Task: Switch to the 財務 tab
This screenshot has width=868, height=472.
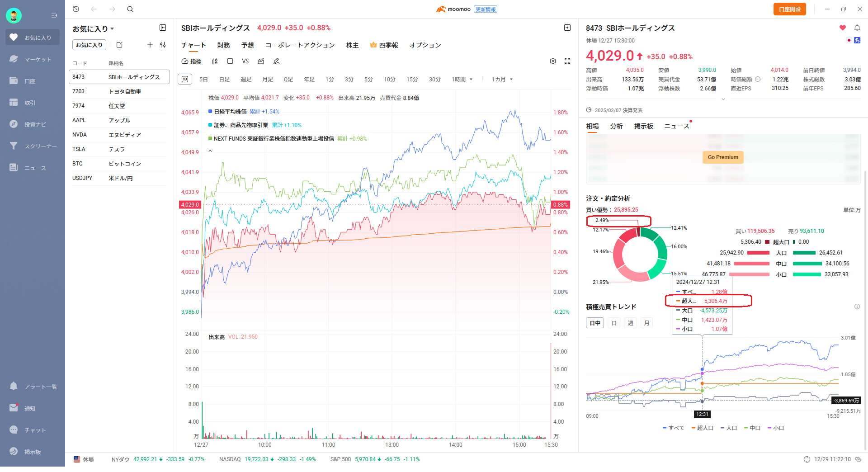Action: [223, 45]
